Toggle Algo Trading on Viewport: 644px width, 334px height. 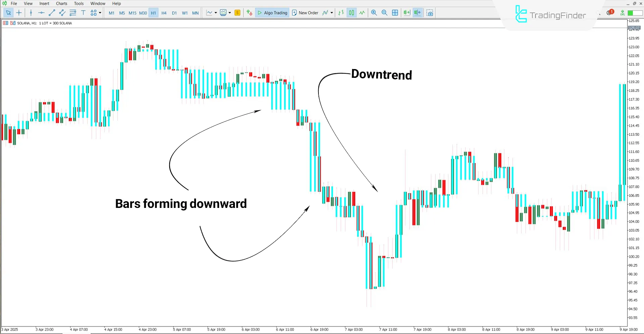[x=272, y=13]
